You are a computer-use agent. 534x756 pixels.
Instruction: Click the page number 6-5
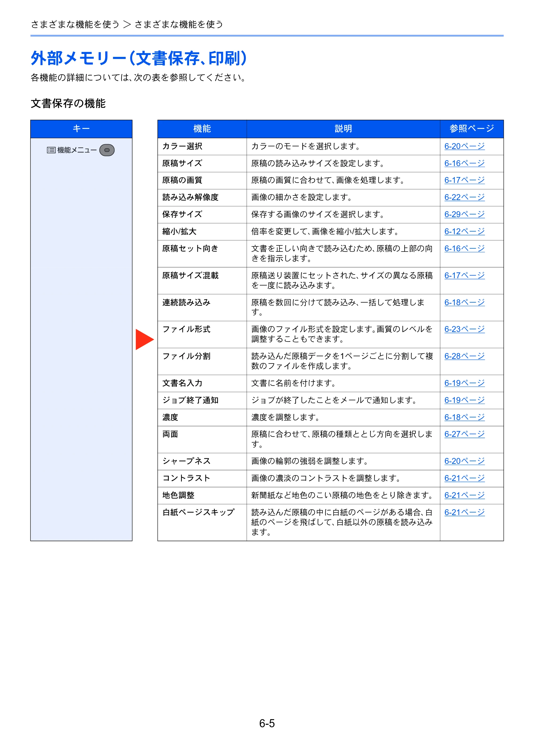pos(267,723)
